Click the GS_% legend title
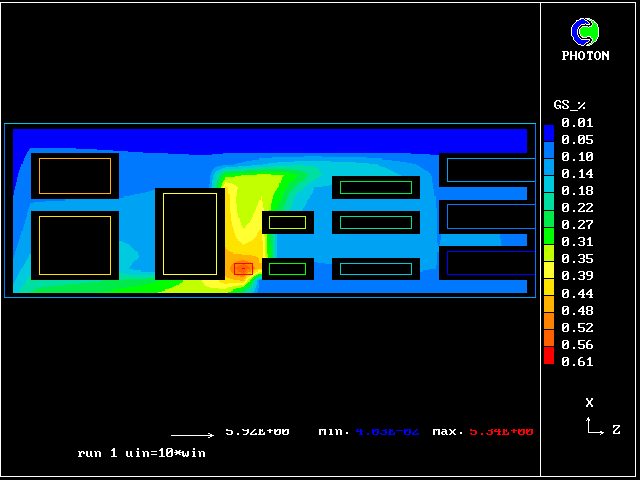 point(569,105)
